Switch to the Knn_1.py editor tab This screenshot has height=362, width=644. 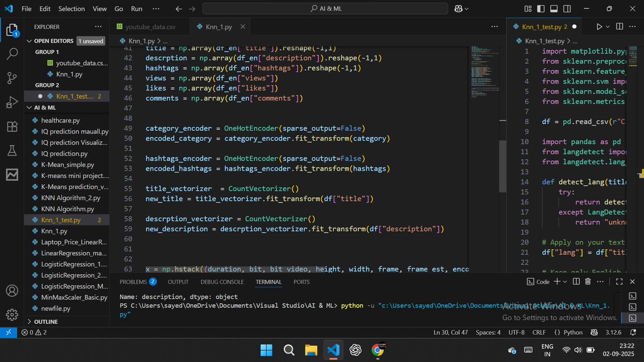click(x=218, y=26)
